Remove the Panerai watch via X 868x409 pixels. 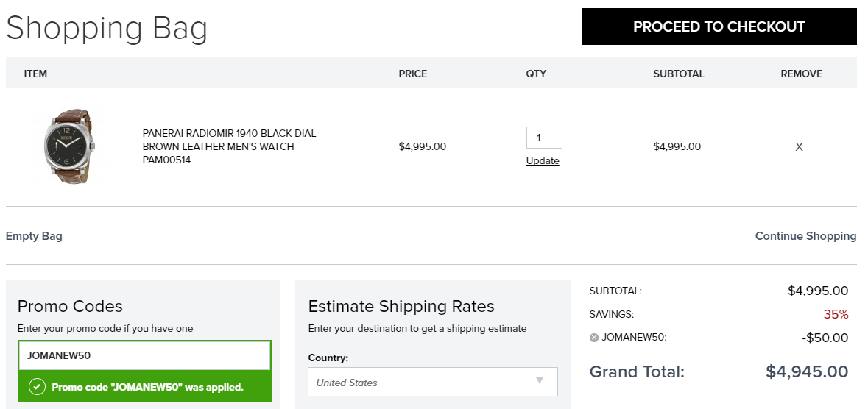point(799,146)
